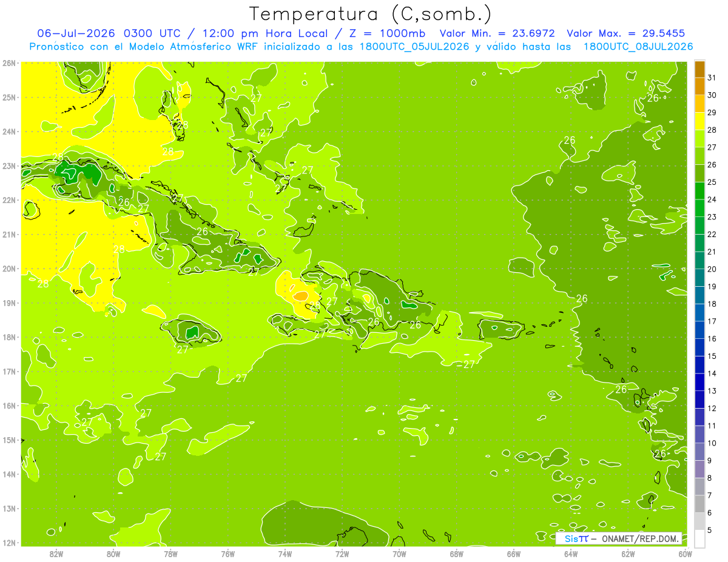This screenshot has width=728, height=562.
Task: Click the color scale value 24
Action: (x=712, y=199)
